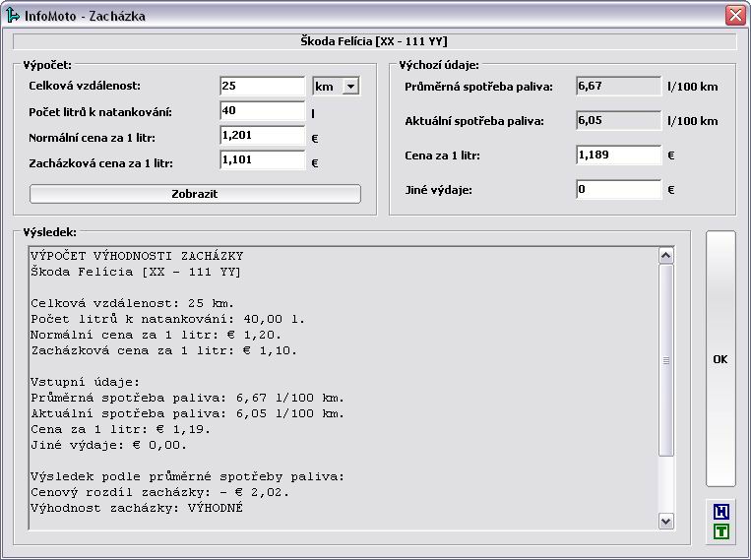Screen dimensions: 751x560
Task: Click the line 'VÝPOČET VÝHODNOSTI ZACHÁZKY'
Action: click(x=137, y=256)
